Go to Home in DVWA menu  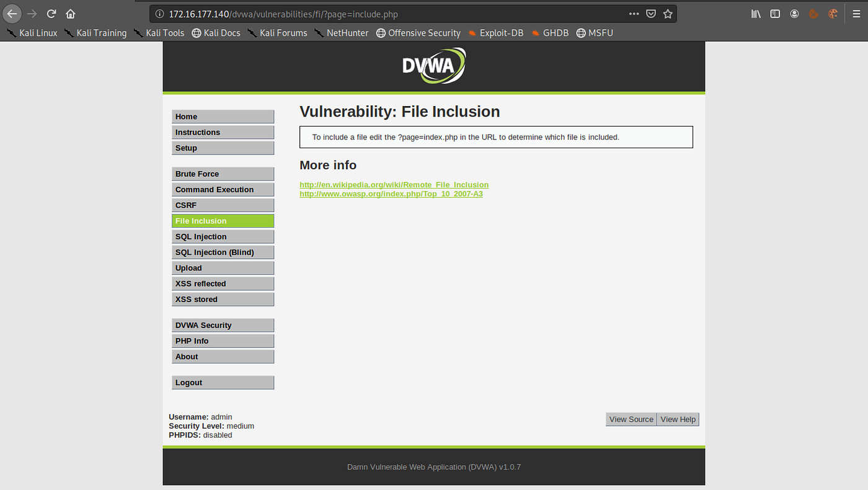click(x=223, y=117)
